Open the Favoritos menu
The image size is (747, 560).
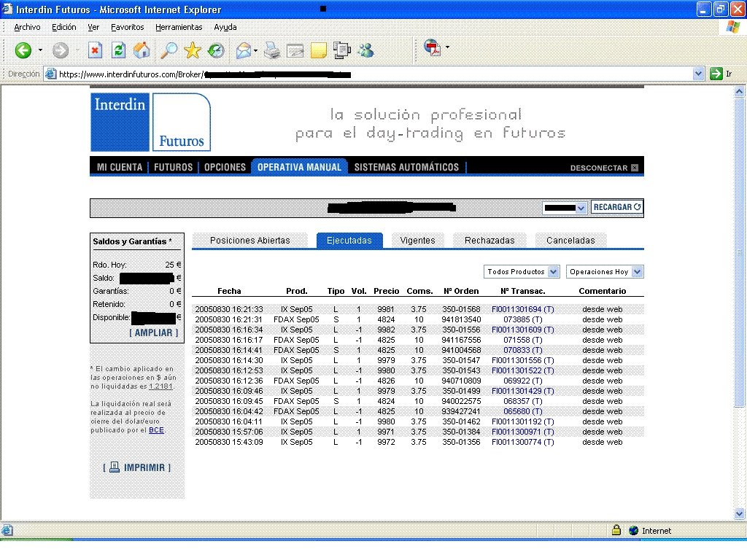(x=127, y=27)
